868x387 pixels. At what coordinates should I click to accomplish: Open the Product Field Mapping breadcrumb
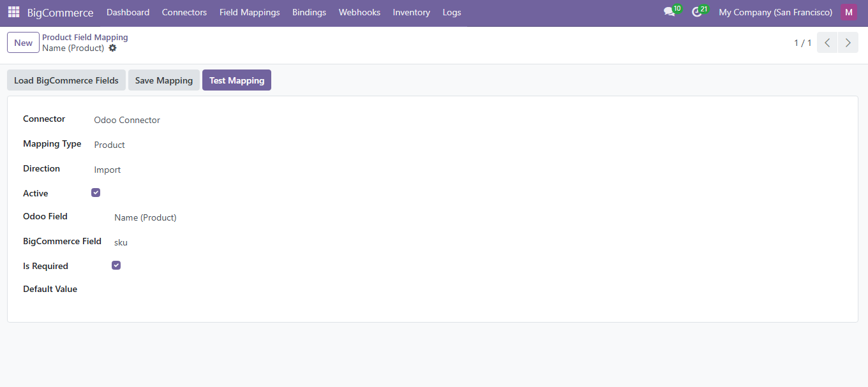85,38
